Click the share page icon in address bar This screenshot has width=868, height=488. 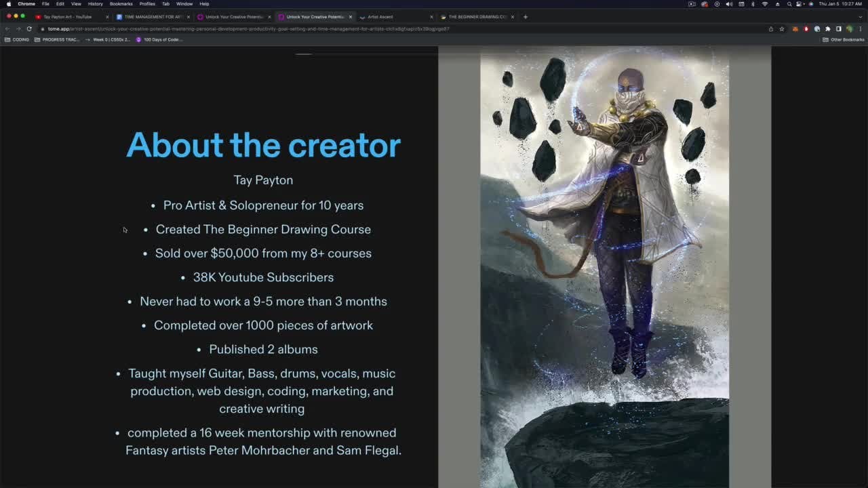770,28
